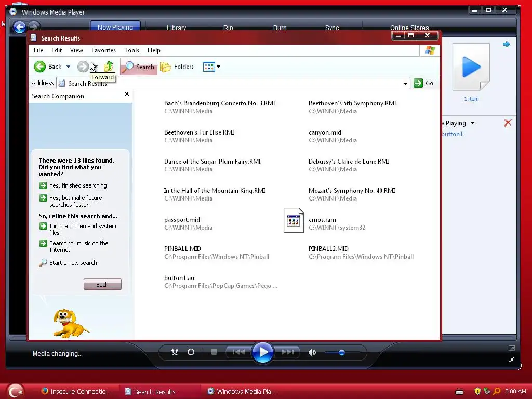
Task: Click the red X clear playlist icon
Action: [x=508, y=123]
